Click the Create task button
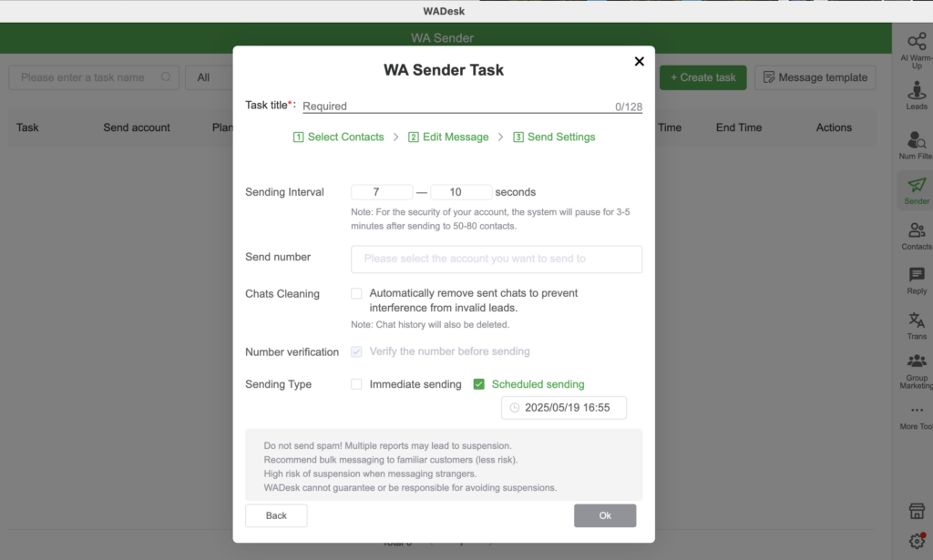This screenshot has height=560, width=933. click(x=702, y=78)
